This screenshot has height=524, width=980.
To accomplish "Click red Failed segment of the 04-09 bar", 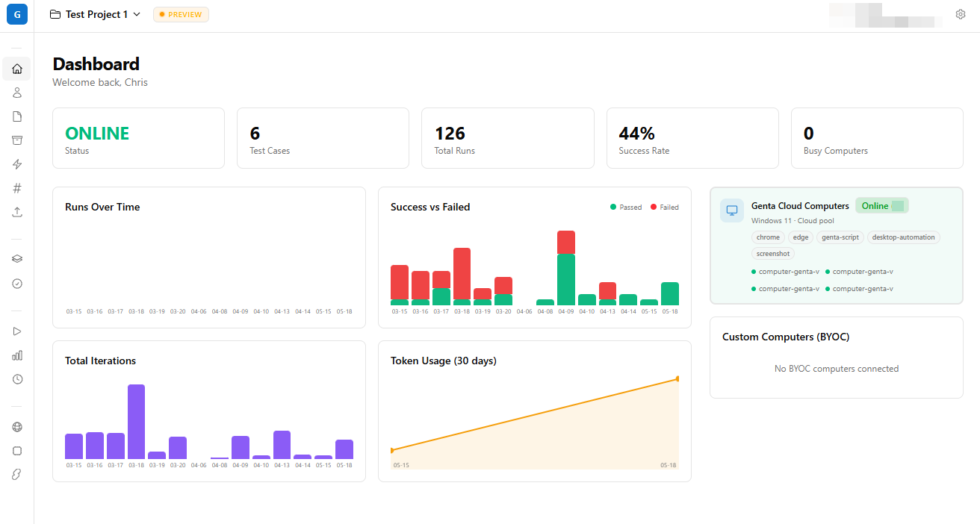I will tap(566, 242).
